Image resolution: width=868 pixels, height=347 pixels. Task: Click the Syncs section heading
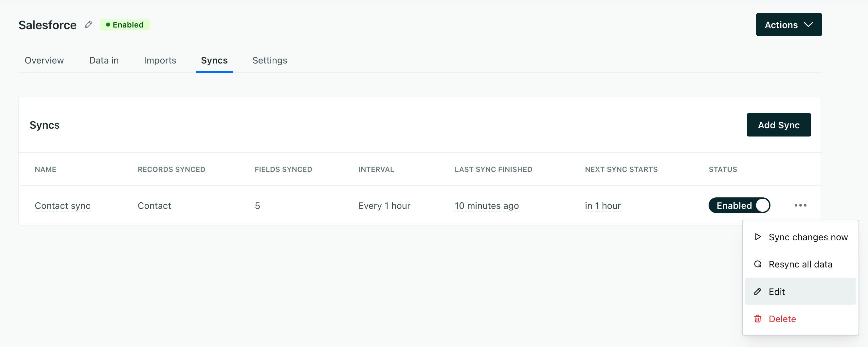tap(45, 125)
